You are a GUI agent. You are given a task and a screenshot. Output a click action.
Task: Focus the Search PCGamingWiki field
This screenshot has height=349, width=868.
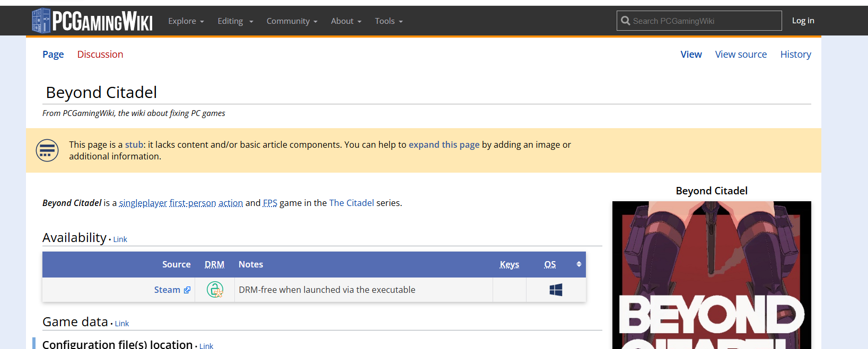click(699, 21)
